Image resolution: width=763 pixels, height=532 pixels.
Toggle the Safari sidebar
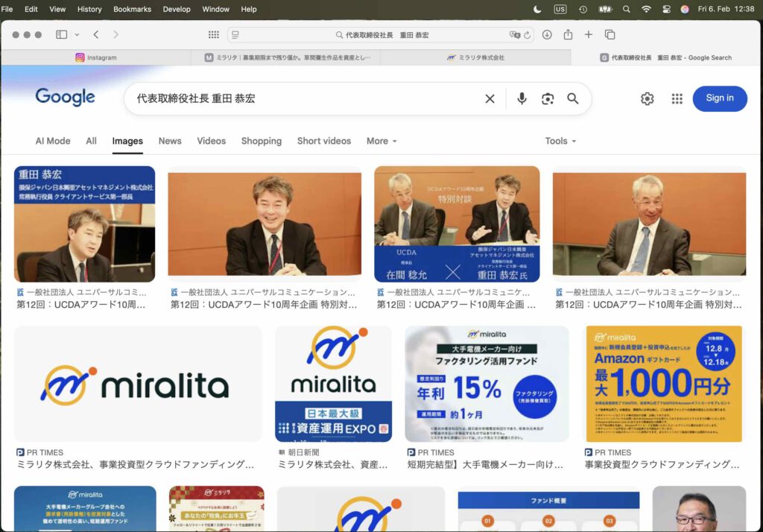pos(61,35)
